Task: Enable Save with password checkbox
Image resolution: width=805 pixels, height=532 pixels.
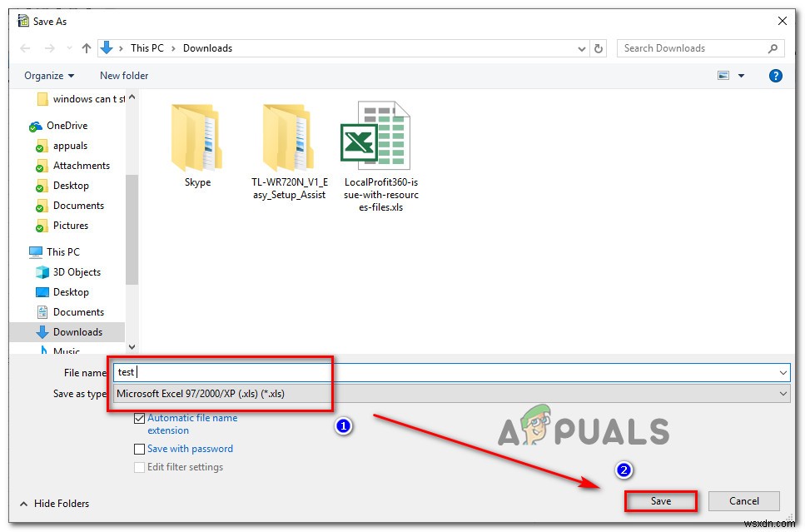Action: pyautogui.click(x=139, y=450)
